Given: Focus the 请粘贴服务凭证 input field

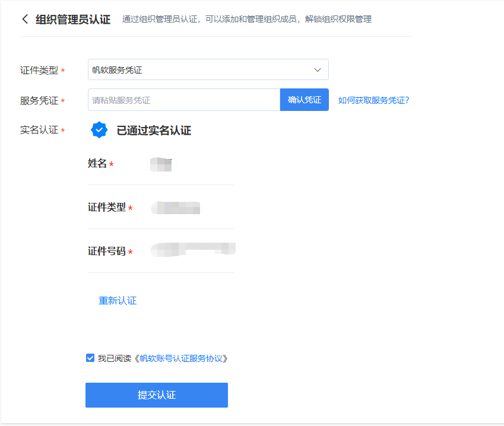Looking at the screenshot, I should click(x=184, y=100).
